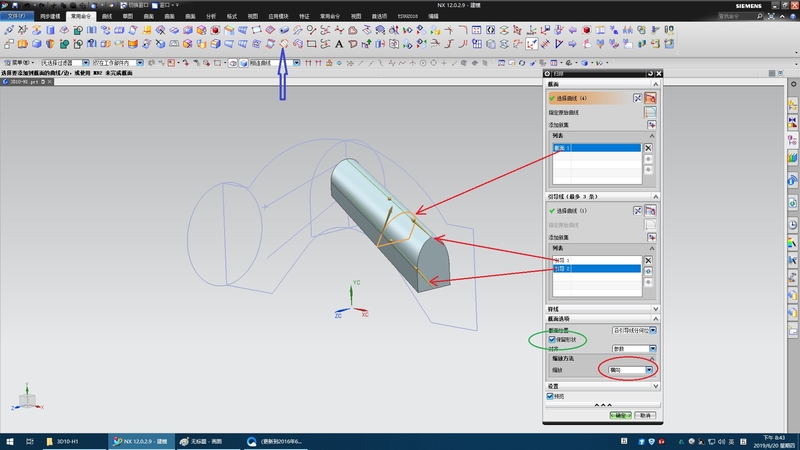800x450 pixels.
Task: Delete the section list entry with the X button
Action: (x=648, y=147)
